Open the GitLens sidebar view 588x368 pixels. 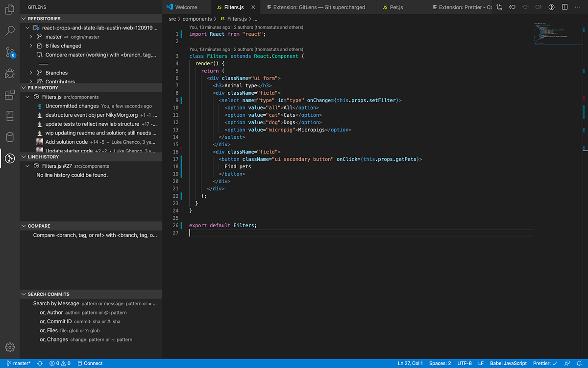click(10, 158)
